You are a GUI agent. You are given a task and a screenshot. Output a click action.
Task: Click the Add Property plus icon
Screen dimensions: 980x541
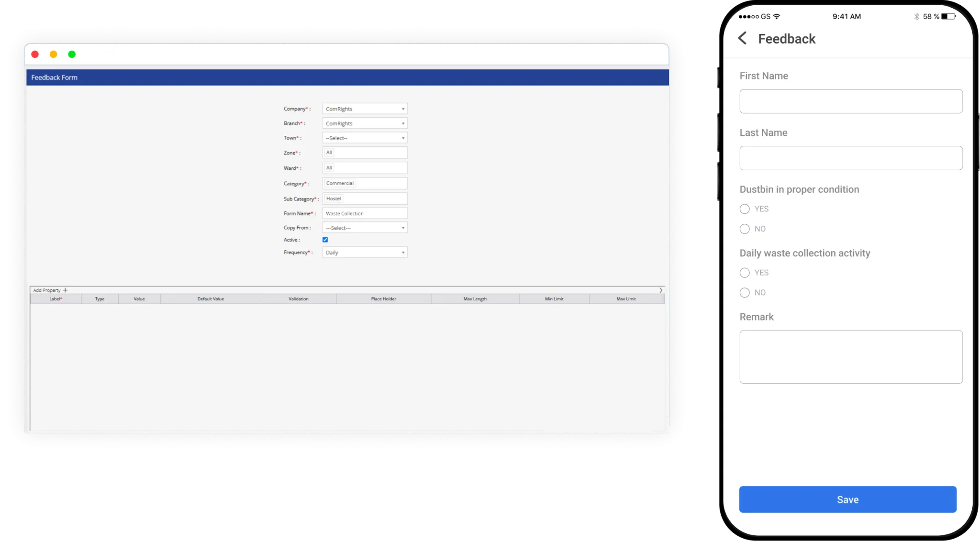66,290
